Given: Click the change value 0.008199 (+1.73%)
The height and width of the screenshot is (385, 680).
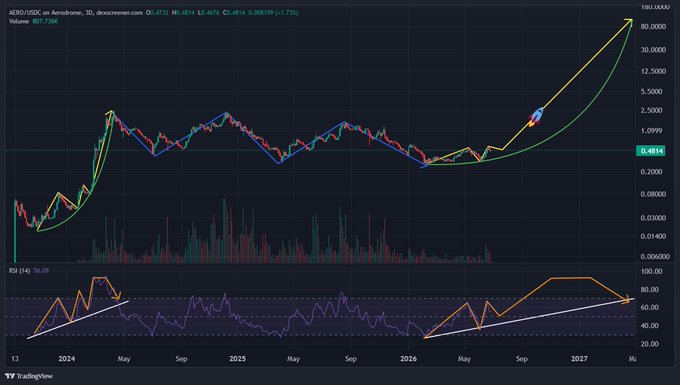Looking at the screenshot, I should click(x=273, y=13).
